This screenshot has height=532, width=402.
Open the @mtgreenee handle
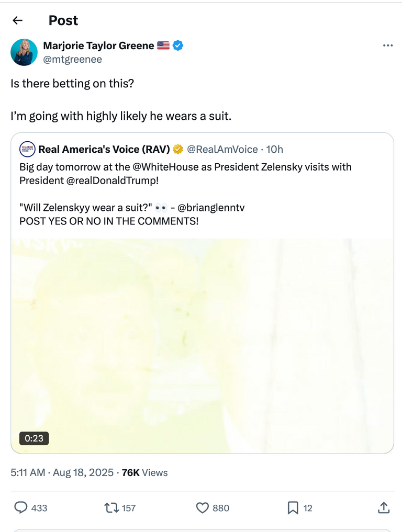point(72,59)
